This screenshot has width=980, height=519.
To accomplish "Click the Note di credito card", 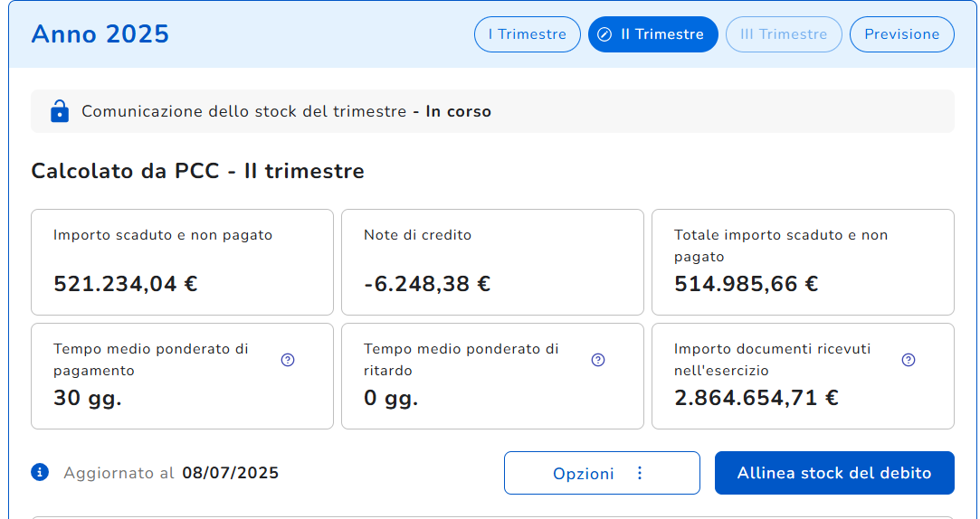I will click(492, 262).
